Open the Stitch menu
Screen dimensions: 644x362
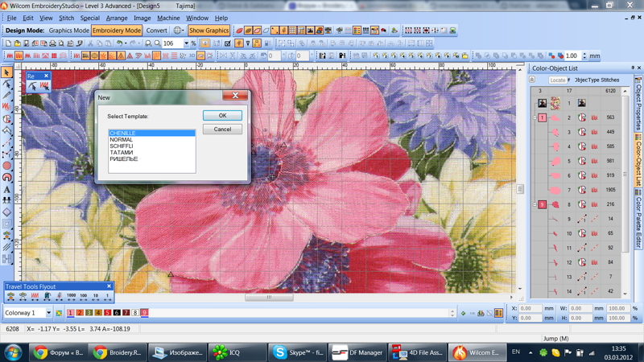point(66,18)
